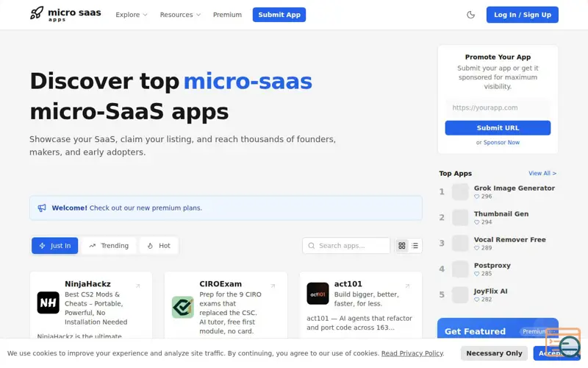Accept all cookies
This screenshot has height=368, width=588.
[x=556, y=353]
